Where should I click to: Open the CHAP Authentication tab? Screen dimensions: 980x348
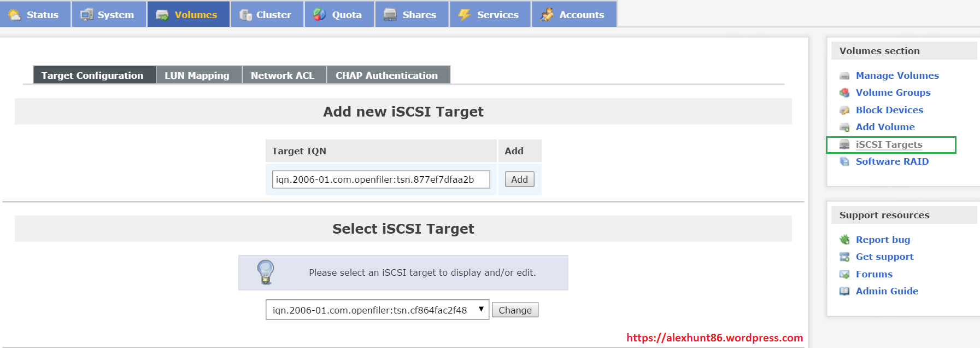click(x=386, y=76)
